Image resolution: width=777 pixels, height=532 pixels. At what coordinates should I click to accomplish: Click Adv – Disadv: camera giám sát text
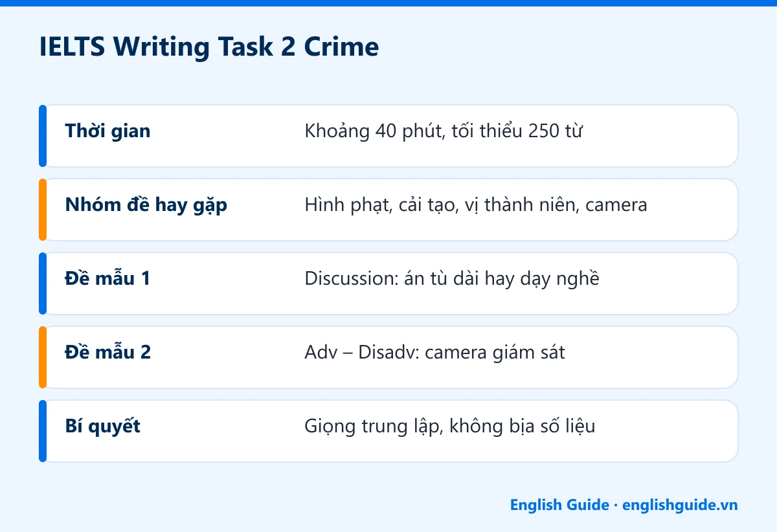point(434,353)
